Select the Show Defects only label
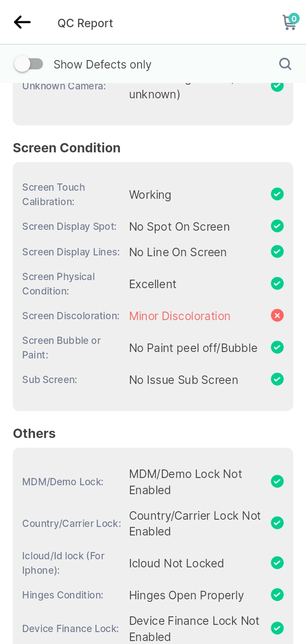This screenshot has height=644, width=306. (x=102, y=64)
